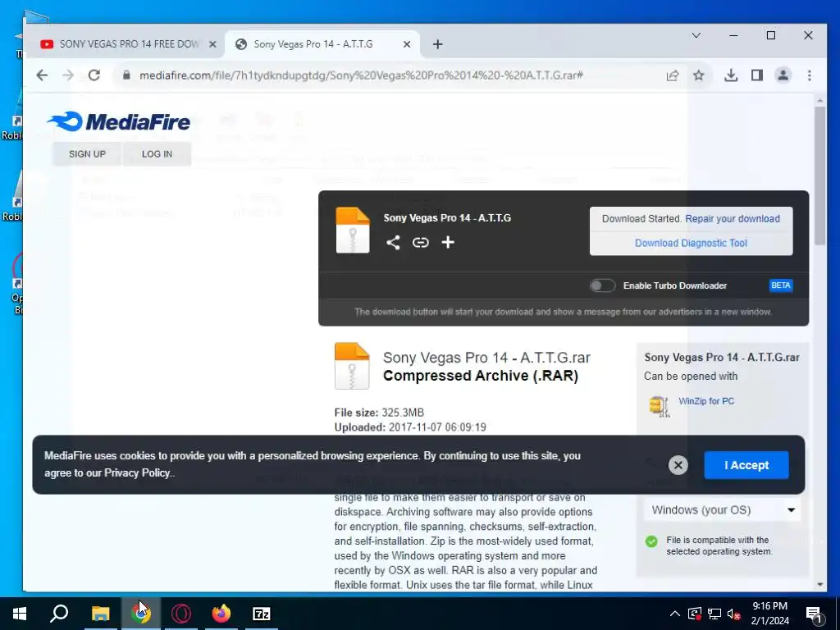Open Chrome three-dot menu

(810, 75)
